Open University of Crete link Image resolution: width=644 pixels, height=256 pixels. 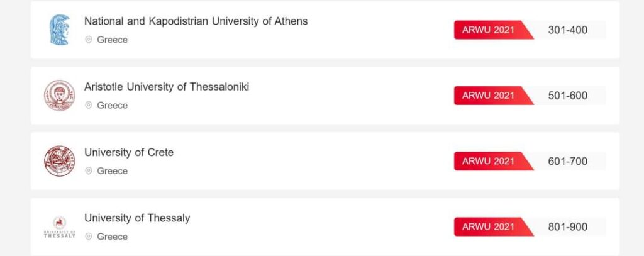click(129, 152)
